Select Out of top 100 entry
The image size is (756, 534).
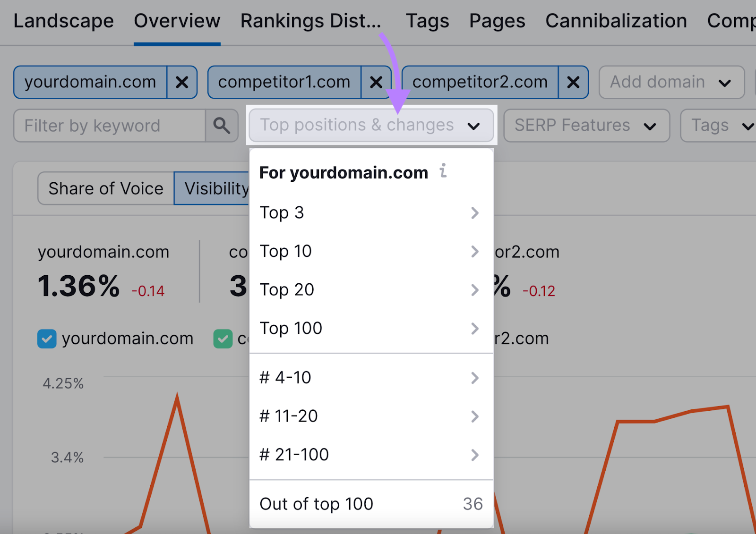pyautogui.click(x=316, y=503)
